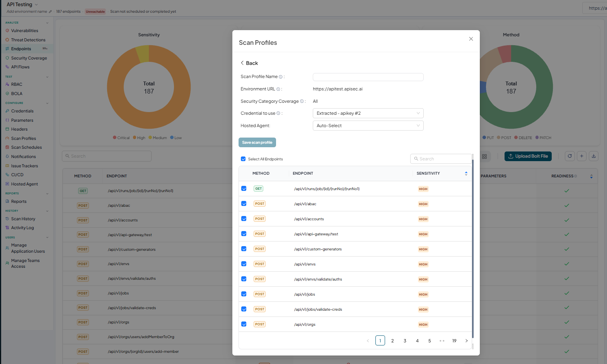This screenshot has width=607, height=364.
Task: Click the Notifications bell icon
Action: 7,156
